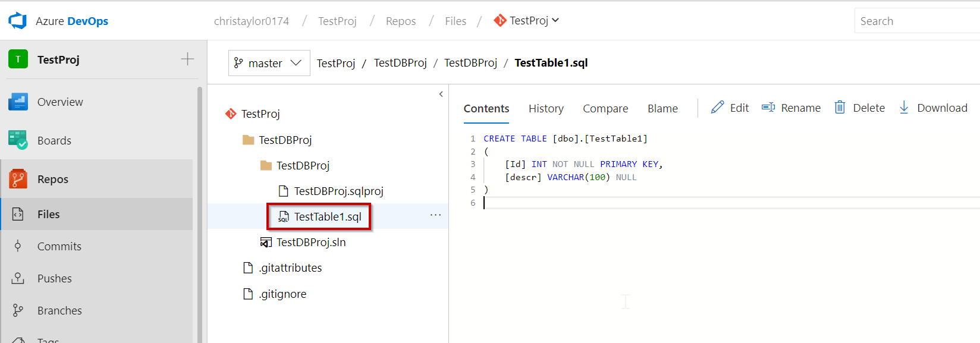Screen dimensions: 980x343
Task: Click the Edit pencil icon
Action: (718, 108)
